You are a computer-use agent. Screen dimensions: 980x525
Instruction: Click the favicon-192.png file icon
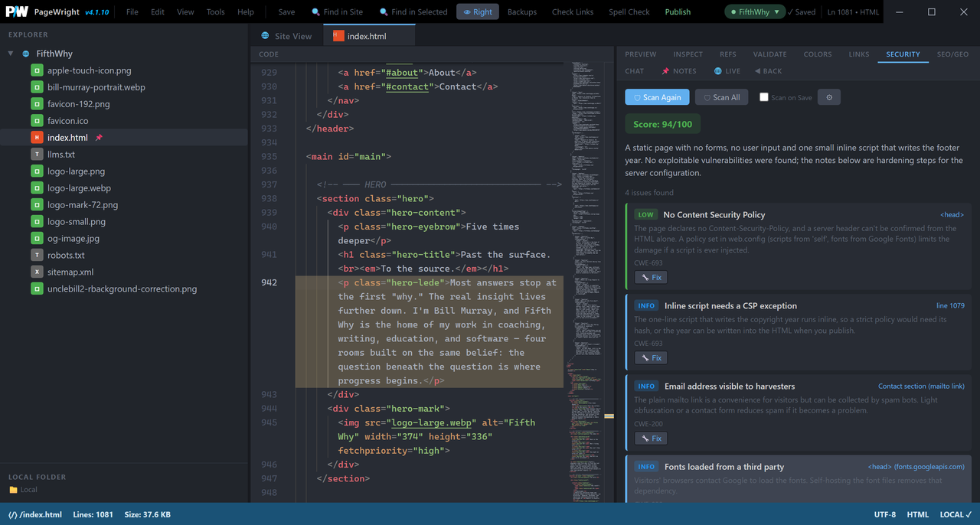(x=37, y=104)
